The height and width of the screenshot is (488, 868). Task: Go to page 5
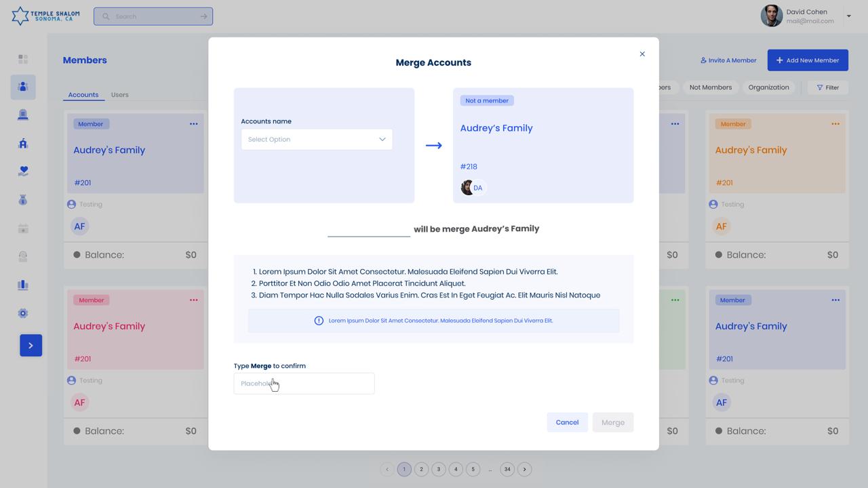473,469
